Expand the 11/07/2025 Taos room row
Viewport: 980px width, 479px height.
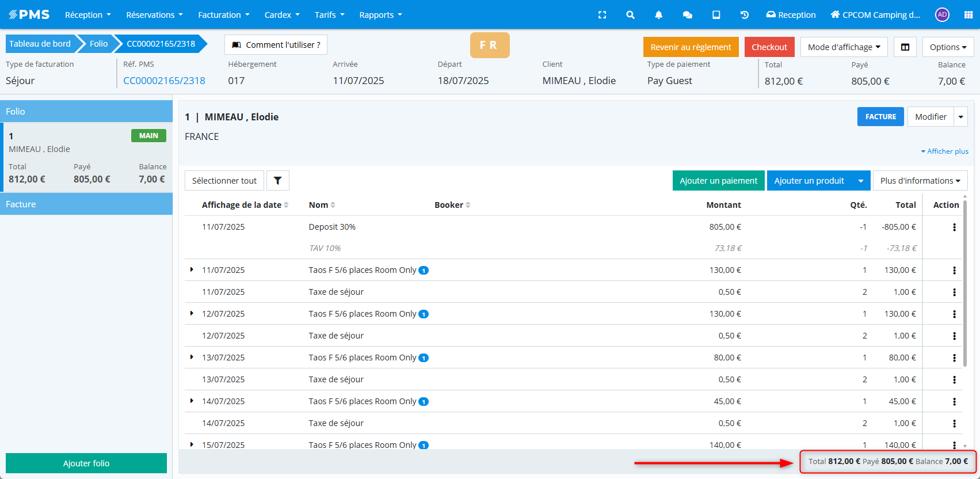click(192, 269)
